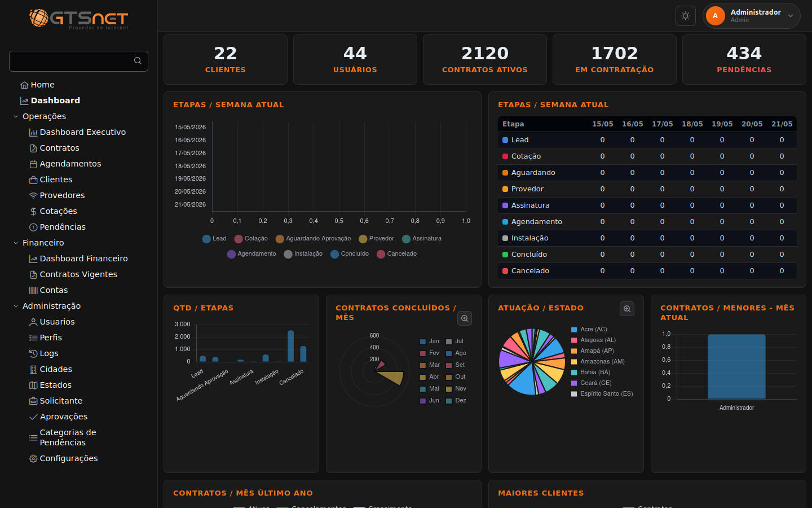
Task: Open the Contratos Vigentes page
Action: 78,274
